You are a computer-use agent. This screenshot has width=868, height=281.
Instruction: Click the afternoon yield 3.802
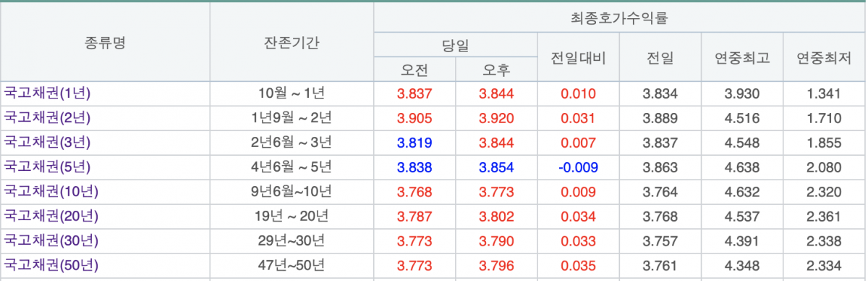point(496,216)
